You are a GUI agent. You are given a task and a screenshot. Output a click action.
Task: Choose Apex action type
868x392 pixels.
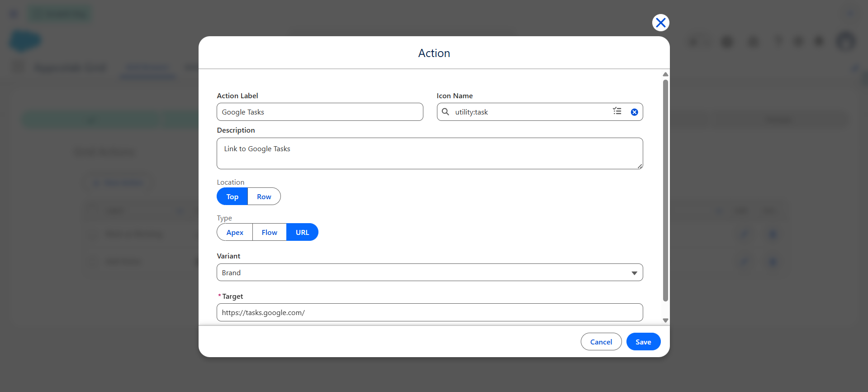click(x=235, y=232)
